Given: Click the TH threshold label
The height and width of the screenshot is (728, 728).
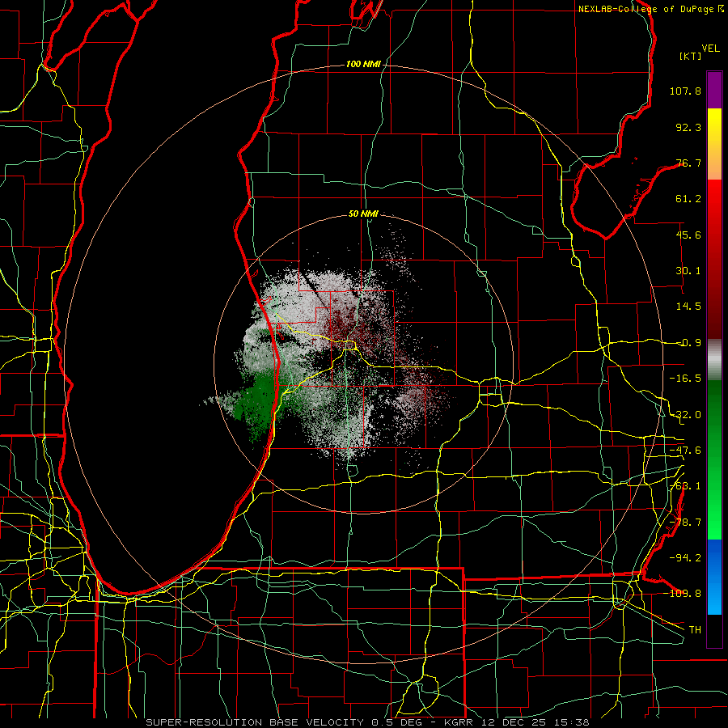Looking at the screenshot, I should point(695,629).
